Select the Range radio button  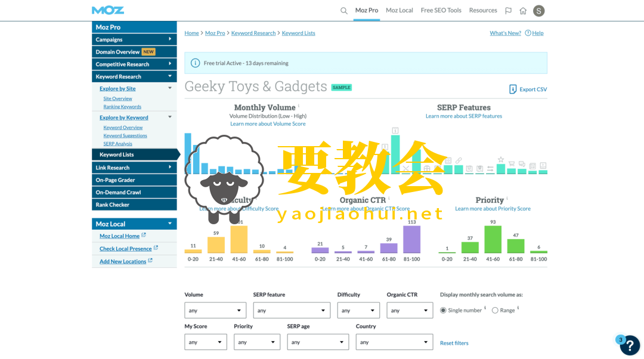(495, 311)
